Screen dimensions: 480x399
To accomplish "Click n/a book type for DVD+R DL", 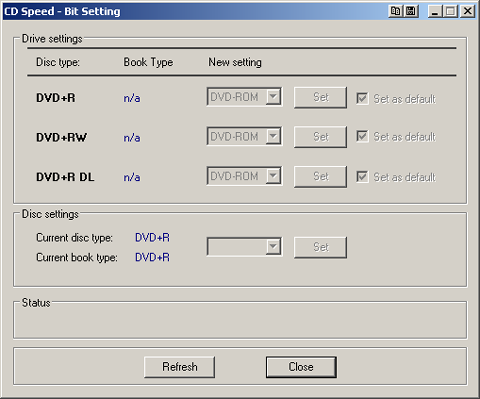I will coord(132,177).
